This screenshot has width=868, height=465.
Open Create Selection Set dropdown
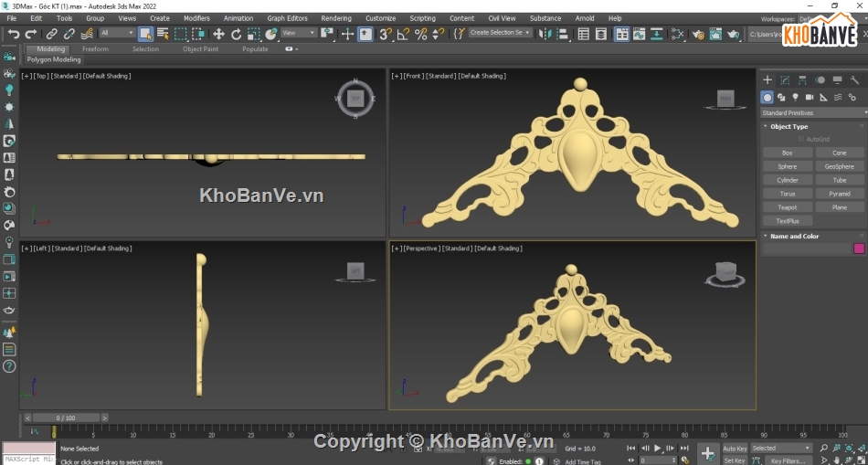tap(500, 33)
